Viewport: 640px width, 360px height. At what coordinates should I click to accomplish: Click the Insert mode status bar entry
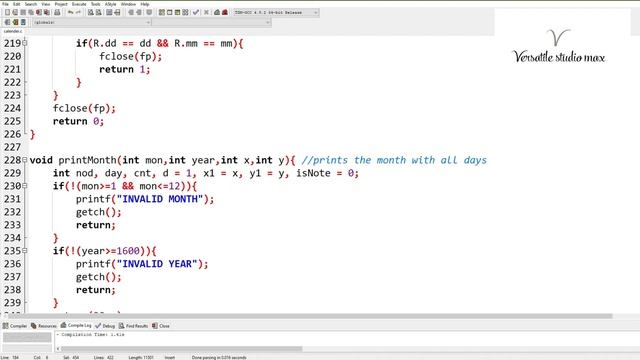[170, 358]
